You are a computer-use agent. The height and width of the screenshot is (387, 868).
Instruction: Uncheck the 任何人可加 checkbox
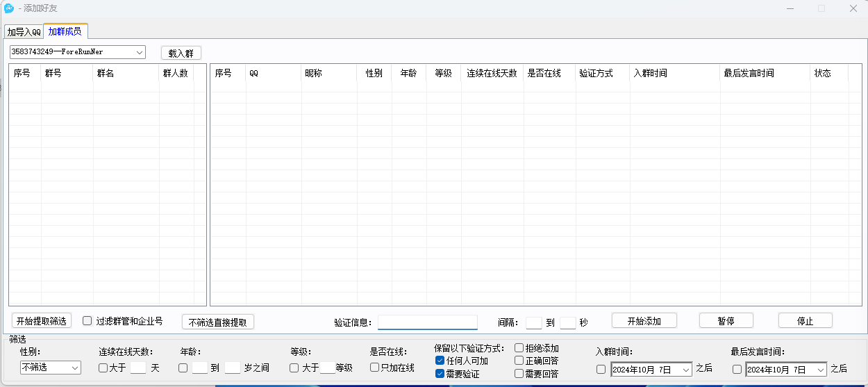440,361
